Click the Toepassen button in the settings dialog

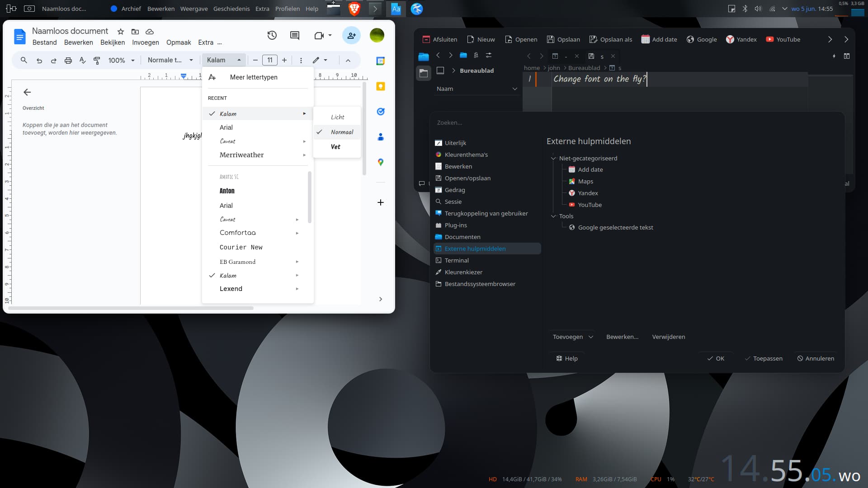coord(764,358)
